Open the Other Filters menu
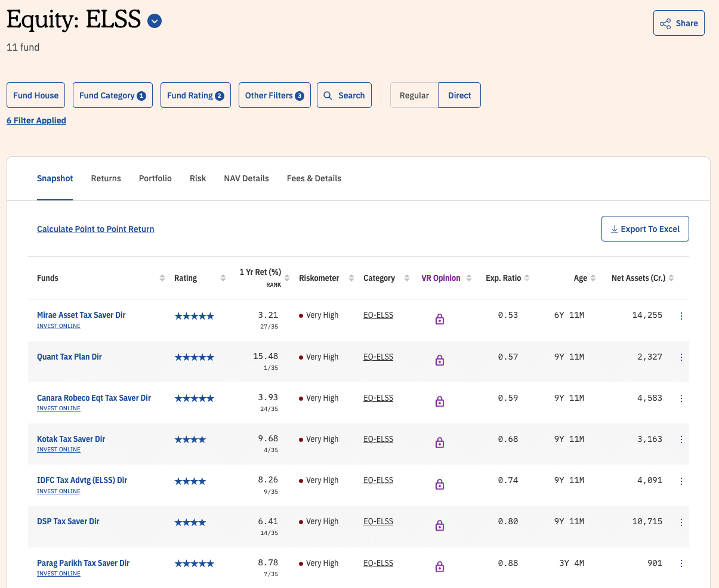Viewport: 719px width, 588px height. click(274, 95)
